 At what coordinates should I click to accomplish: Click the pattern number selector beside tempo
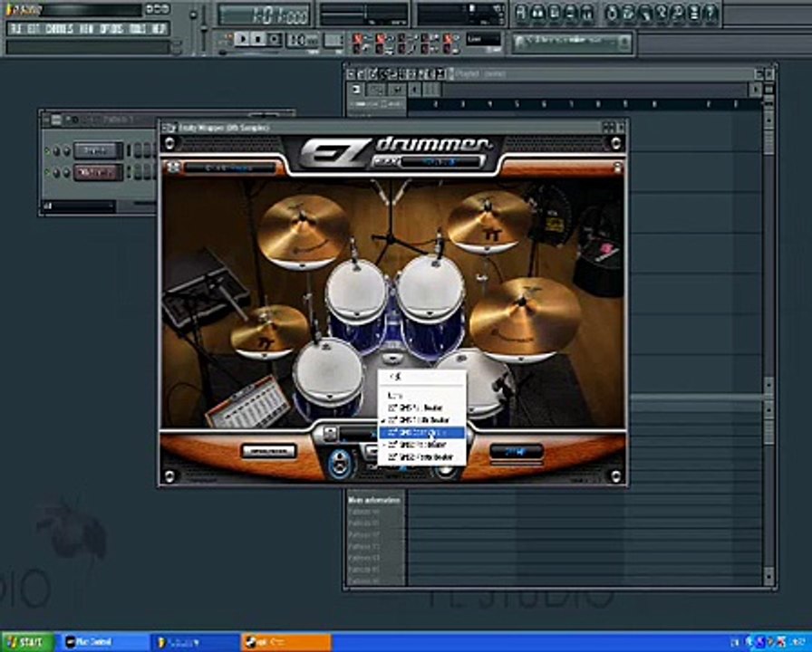pos(333,40)
